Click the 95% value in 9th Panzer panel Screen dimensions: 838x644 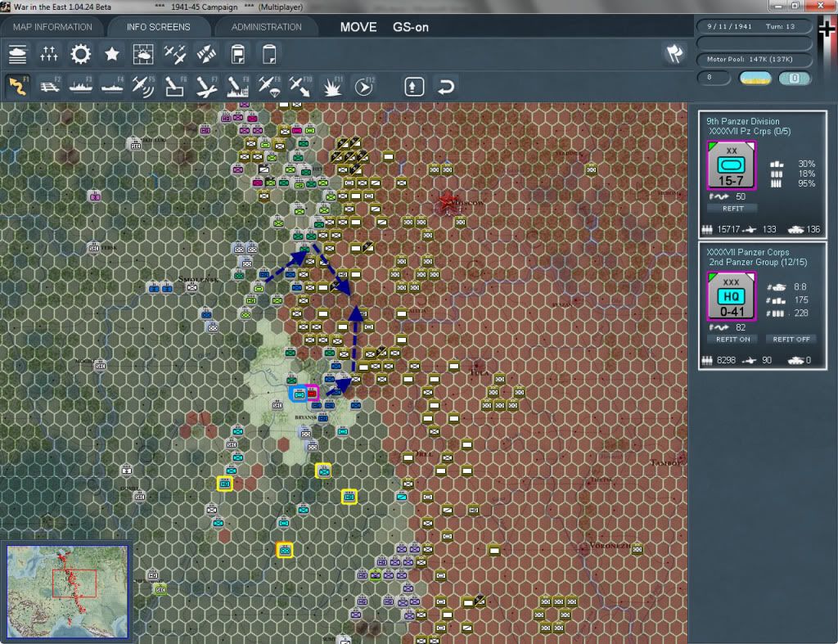tap(806, 184)
